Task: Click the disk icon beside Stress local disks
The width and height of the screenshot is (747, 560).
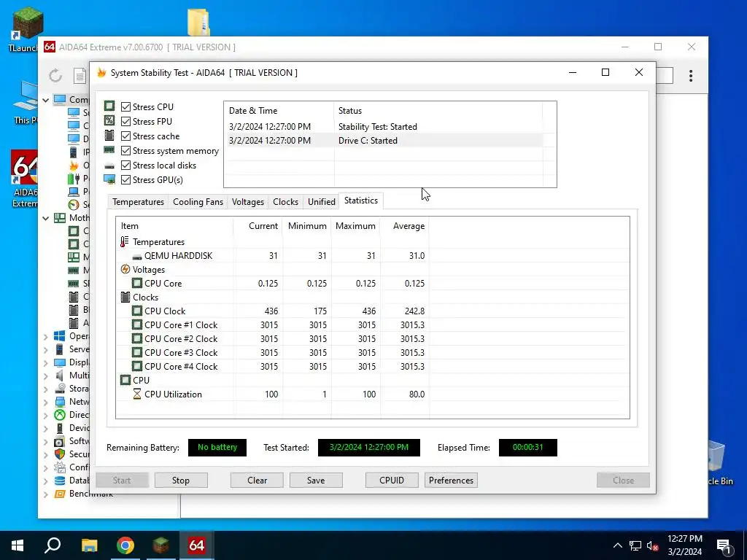Action: (x=109, y=166)
